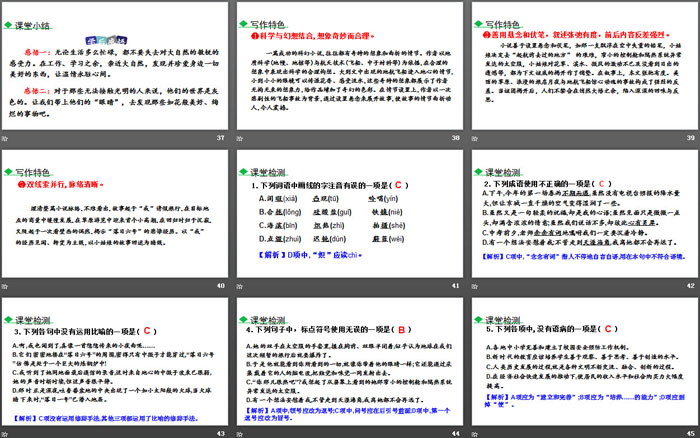Select slide 41 thumbnail with question 1 on 注音
700x438 pixels.
350,213
